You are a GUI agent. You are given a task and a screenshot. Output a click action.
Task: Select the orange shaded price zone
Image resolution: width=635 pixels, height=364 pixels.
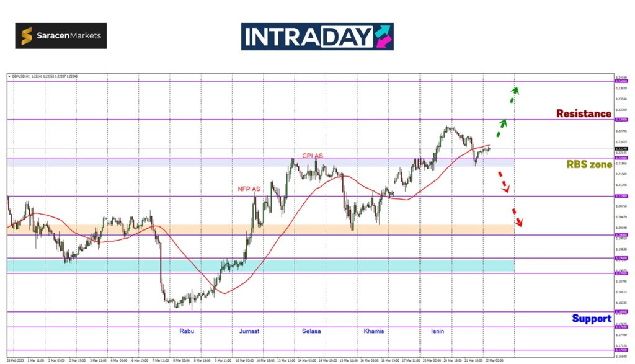click(260, 229)
